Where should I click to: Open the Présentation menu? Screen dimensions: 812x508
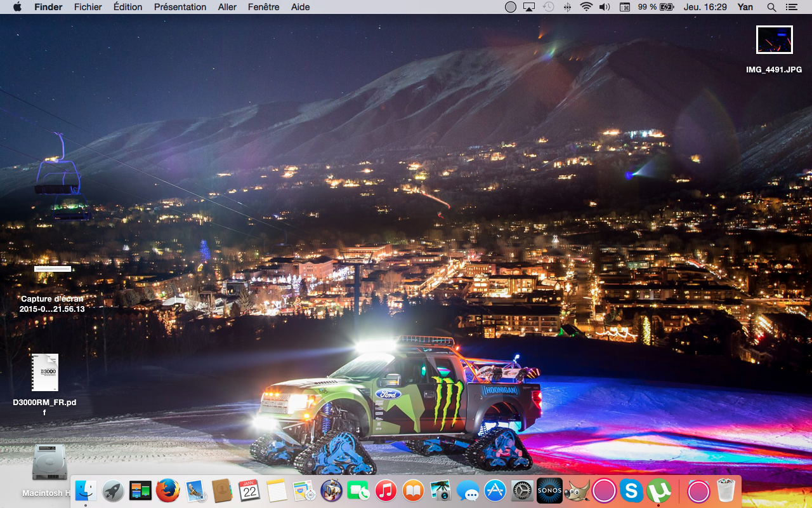click(180, 7)
